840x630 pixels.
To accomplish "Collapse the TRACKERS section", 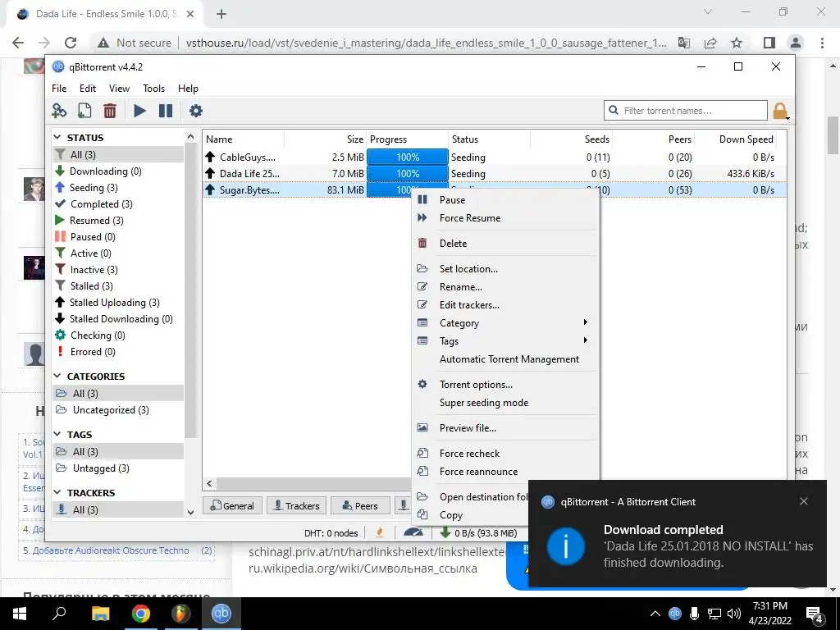I will click(x=58, y=492).
